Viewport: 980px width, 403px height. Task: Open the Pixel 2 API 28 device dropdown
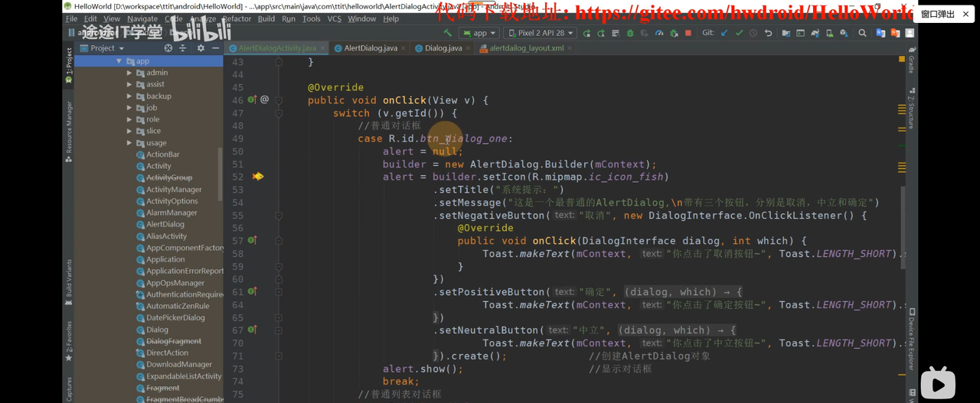(540, 33)
